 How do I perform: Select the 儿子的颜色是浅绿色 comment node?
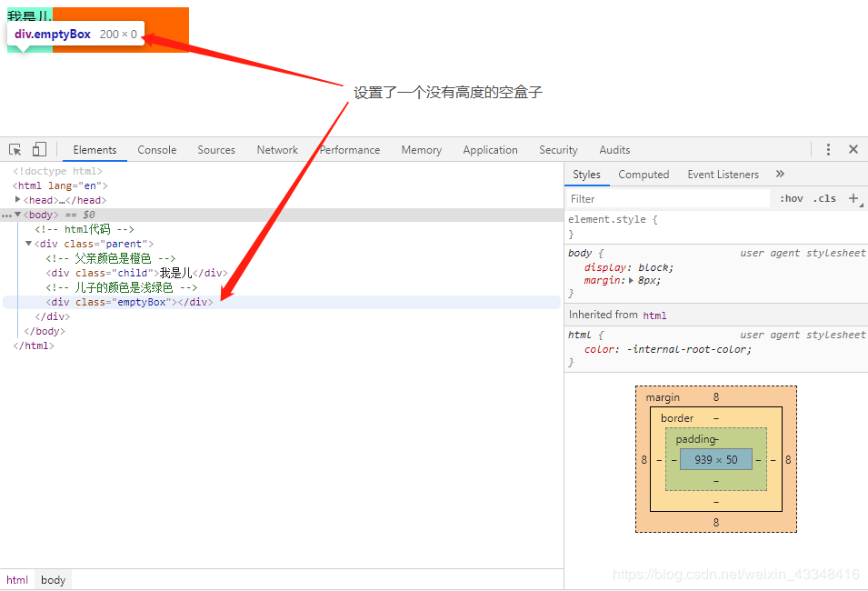coord(121,287)
